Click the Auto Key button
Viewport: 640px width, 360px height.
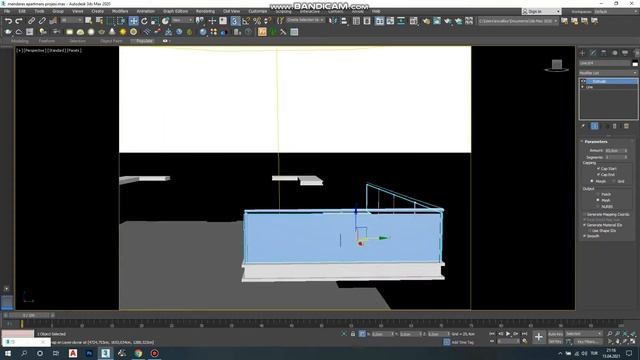click(x=555, y=334)
